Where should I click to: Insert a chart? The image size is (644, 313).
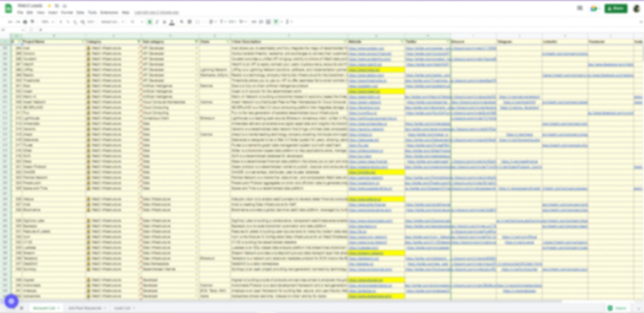point(268,22)
